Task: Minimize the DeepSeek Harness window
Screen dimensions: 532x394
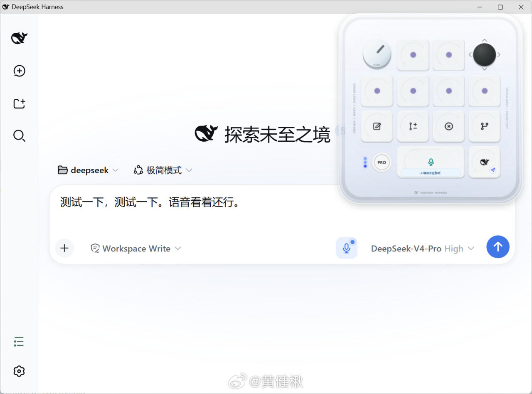Action: (480, 7)
